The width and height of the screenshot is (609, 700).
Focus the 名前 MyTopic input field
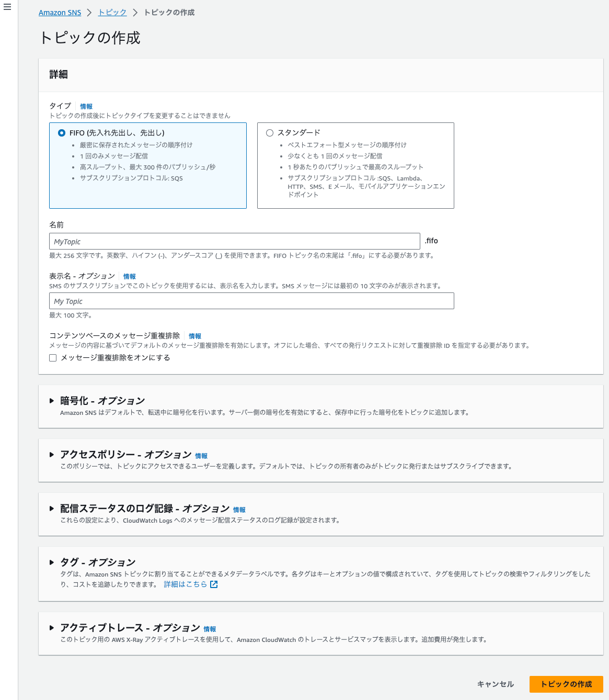235,241
